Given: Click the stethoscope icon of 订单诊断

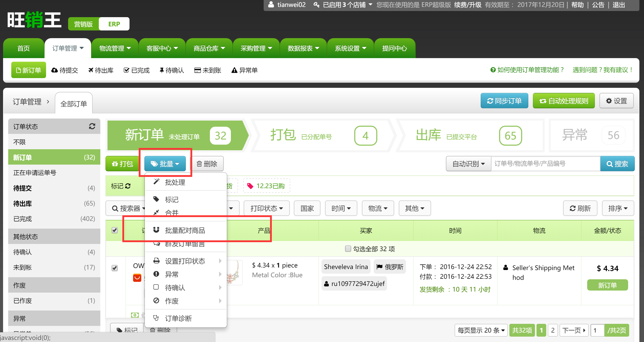Looking at the screenshot, I should click(156, 318).
